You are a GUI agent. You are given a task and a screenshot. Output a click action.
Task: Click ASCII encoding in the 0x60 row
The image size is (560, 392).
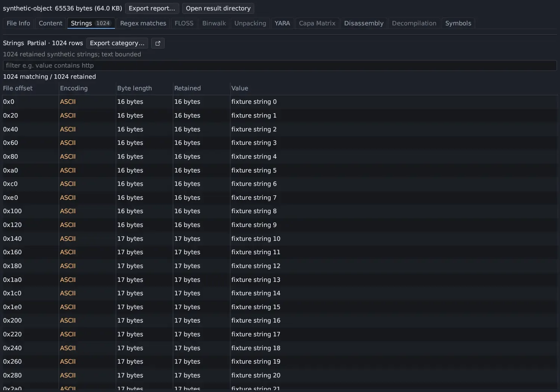pyautogui.click(x=68, y=143)
